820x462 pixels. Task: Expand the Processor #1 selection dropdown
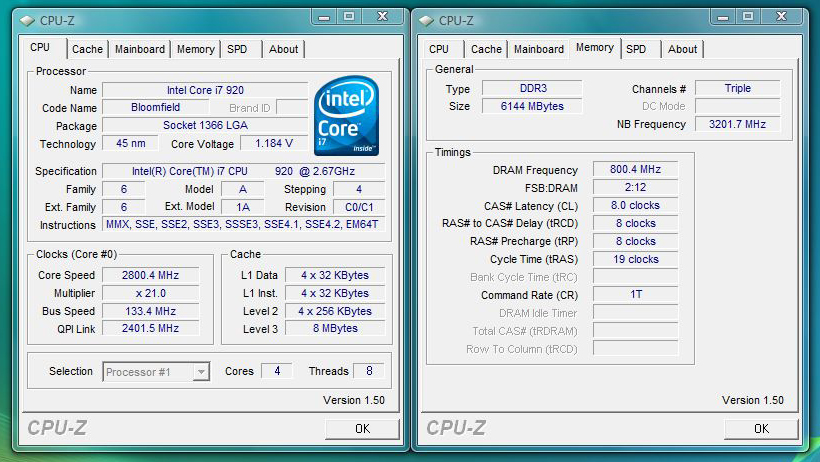click(201, 372)
